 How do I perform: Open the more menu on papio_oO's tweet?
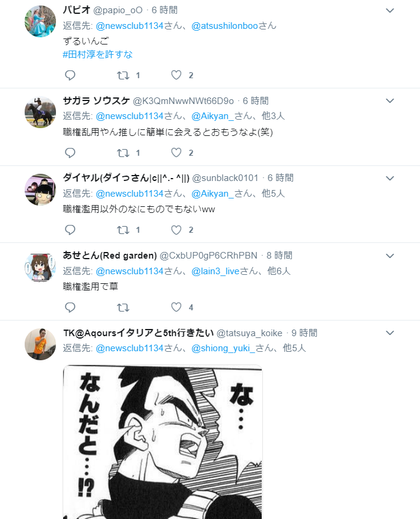[390, 11]
